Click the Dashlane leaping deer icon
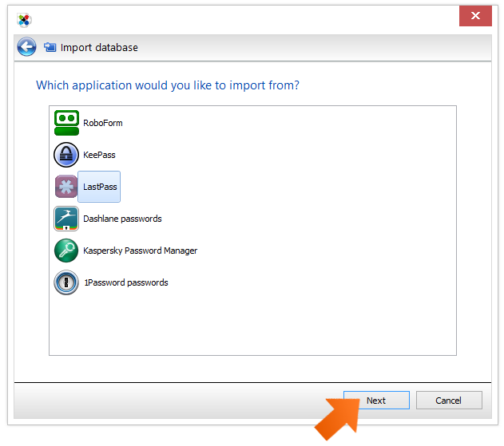The width and height of the screenshot is (504, 446). 66,219
